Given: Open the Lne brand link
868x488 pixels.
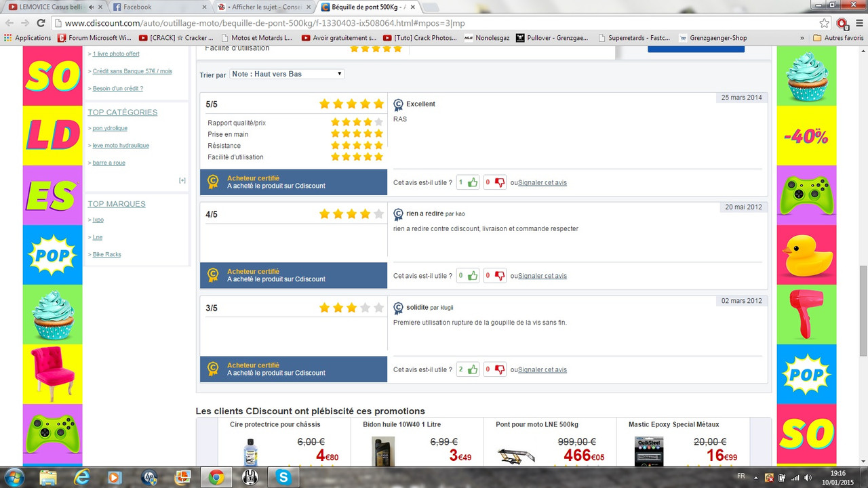Looking at the screenshot, I should [98, 237].
